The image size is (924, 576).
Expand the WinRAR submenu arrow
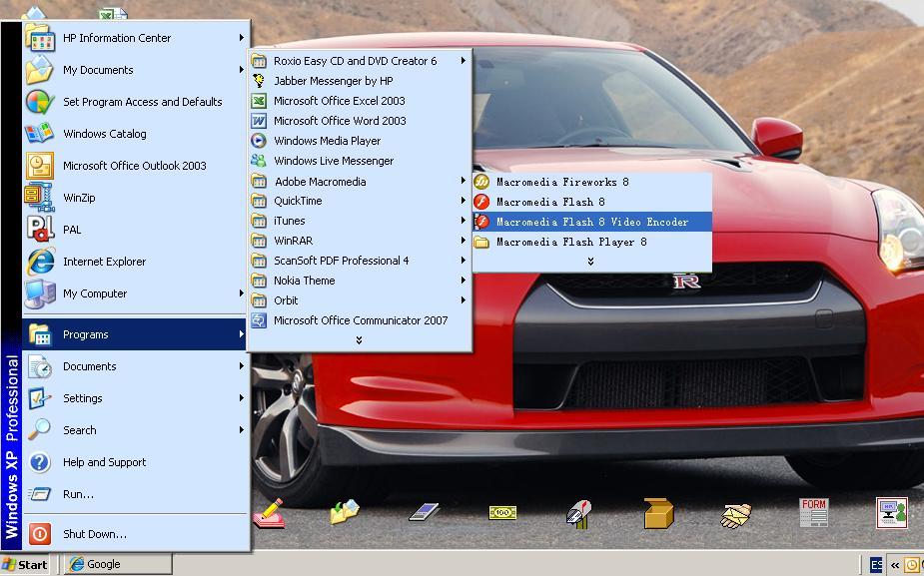click(463, 241)
